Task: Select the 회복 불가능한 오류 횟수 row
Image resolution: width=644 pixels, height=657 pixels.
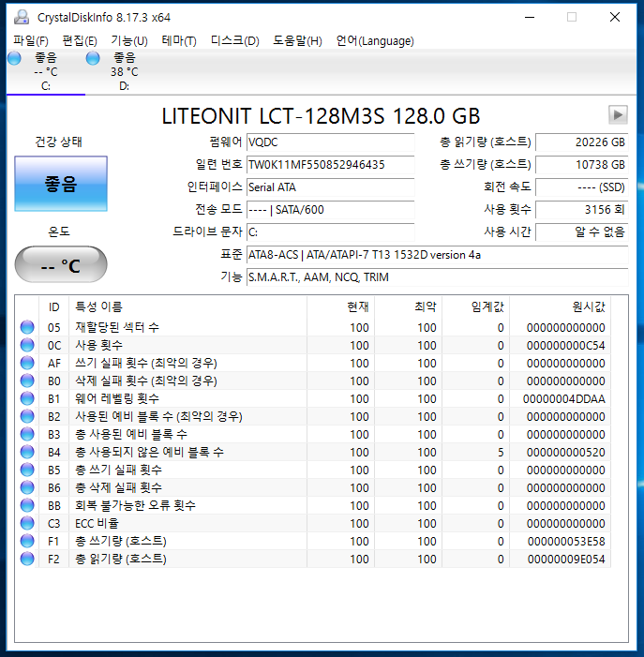Action: pos(313,505)
